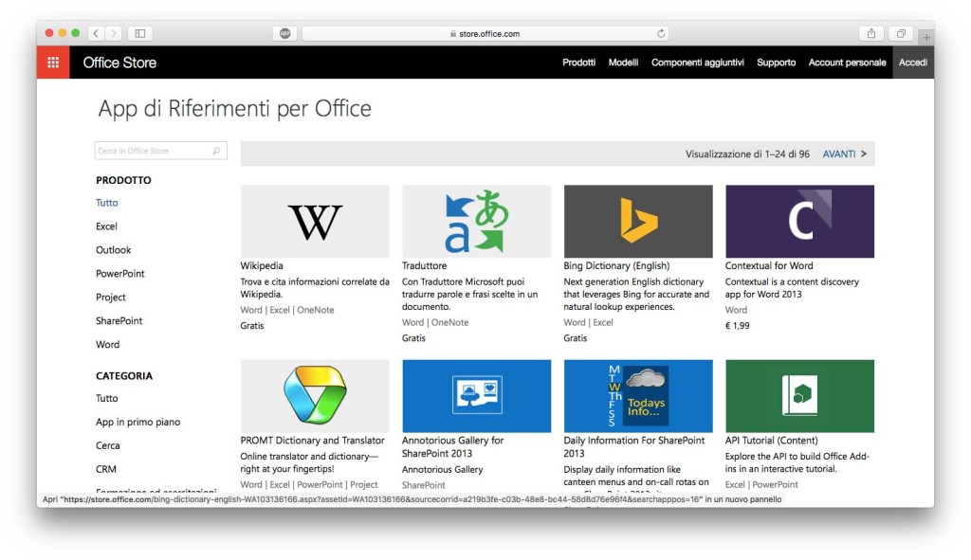This screenshot has height=560, width=971.
Task: Select the Word product filter
Action: (x=107, y=344)
